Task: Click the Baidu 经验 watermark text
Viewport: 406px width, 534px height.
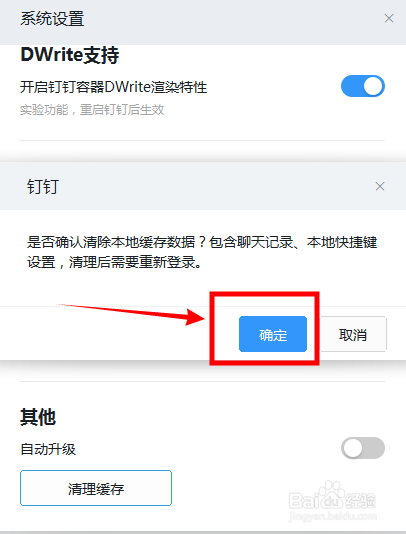Action: point(360,501)
